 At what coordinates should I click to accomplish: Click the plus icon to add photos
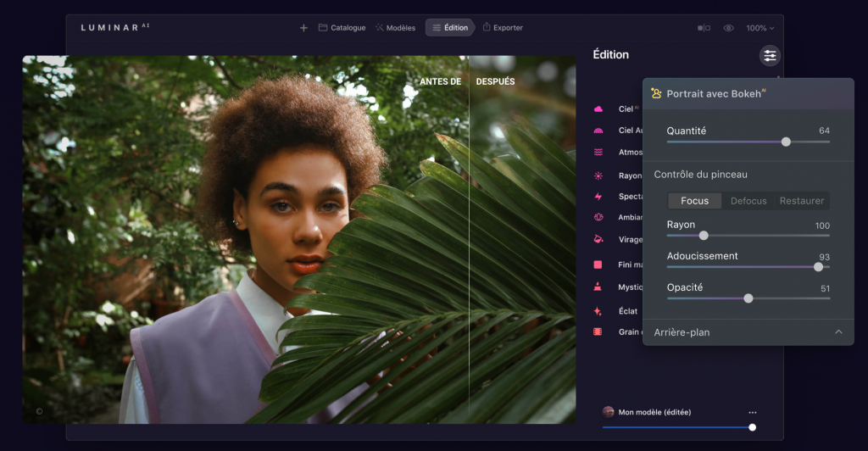pyautogui.click(x=303, y=28)
